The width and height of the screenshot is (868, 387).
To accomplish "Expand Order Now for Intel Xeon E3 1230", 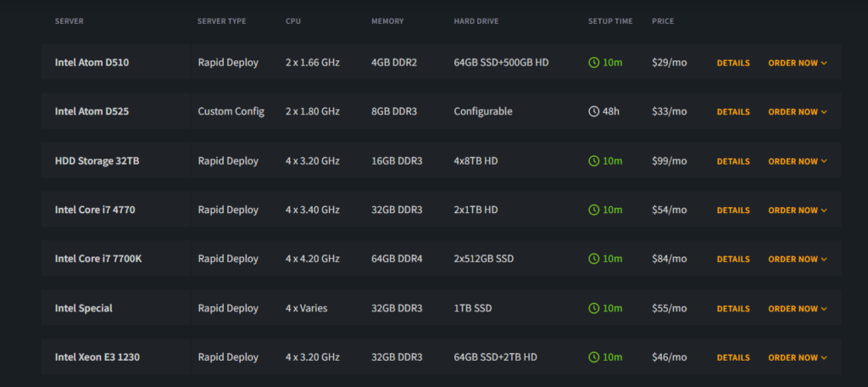I will (x=798, y=357).
